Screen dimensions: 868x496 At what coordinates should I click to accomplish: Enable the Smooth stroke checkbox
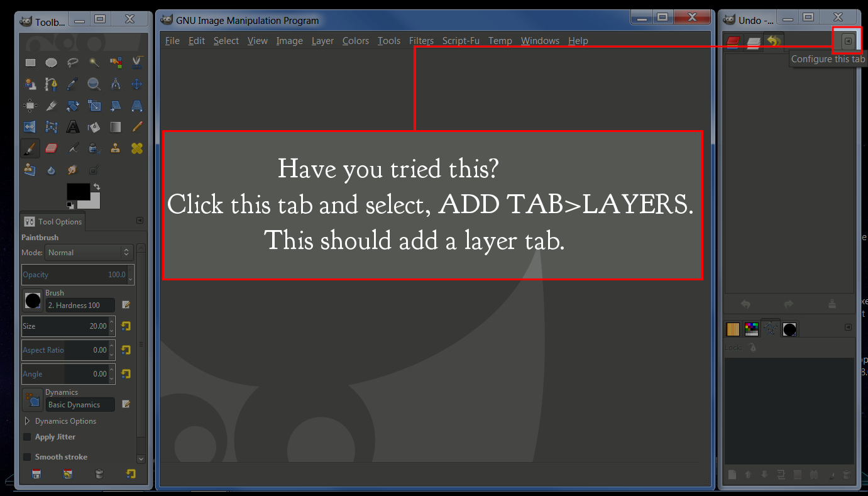tap(27, 457)
